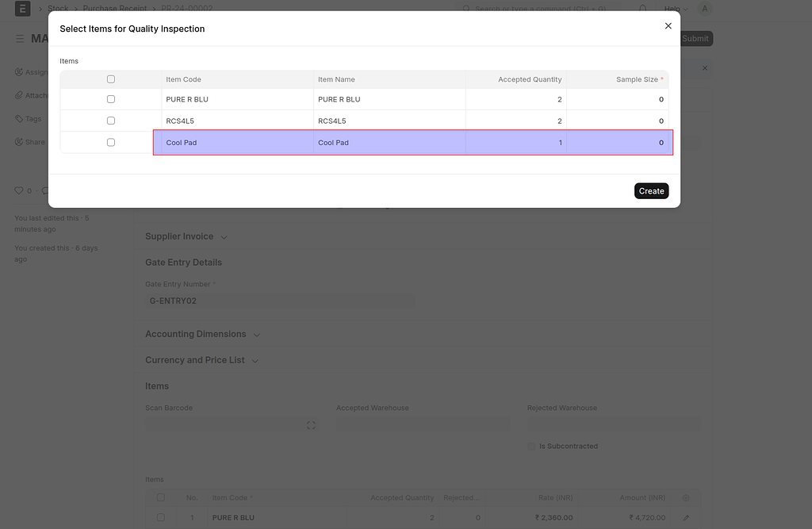812x529 pixels.
Task: Click the barcode scan icon in Scan Barcode
Action: [x=311, y=425]
